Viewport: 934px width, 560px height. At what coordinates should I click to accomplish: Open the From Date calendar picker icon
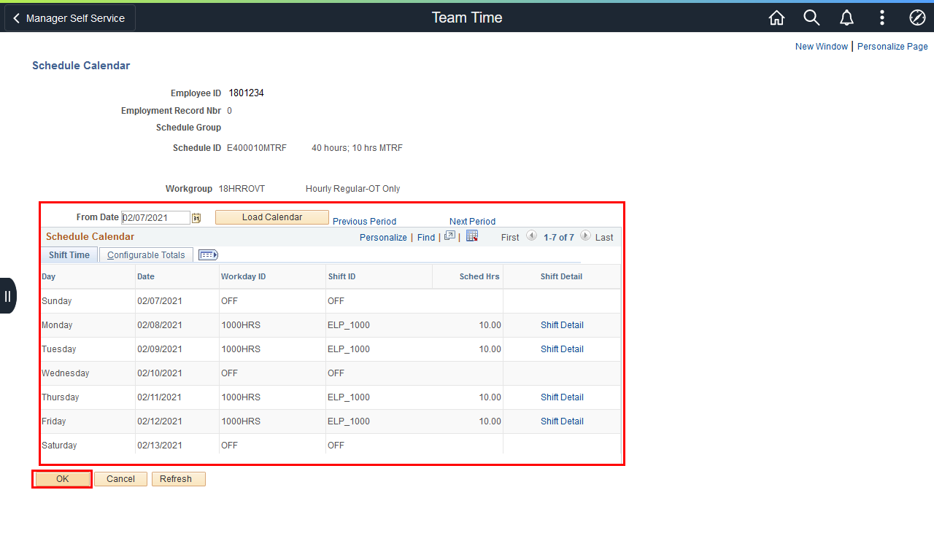pyautogui.click(x=196, y=218)
